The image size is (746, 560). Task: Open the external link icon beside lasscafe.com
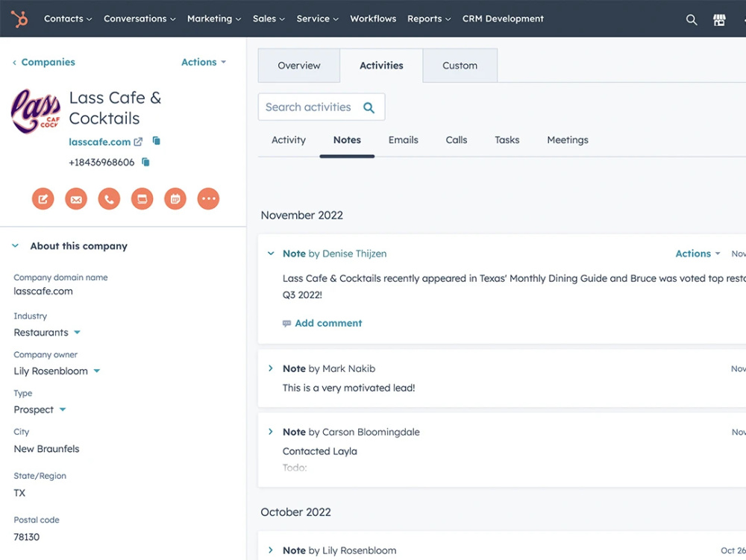pos(138,142)
